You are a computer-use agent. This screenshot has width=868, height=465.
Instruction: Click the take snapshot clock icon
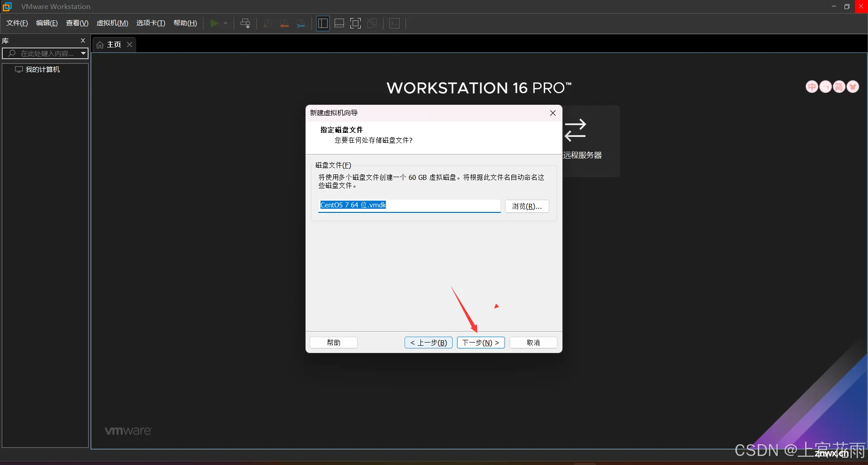tap(268, 23)
